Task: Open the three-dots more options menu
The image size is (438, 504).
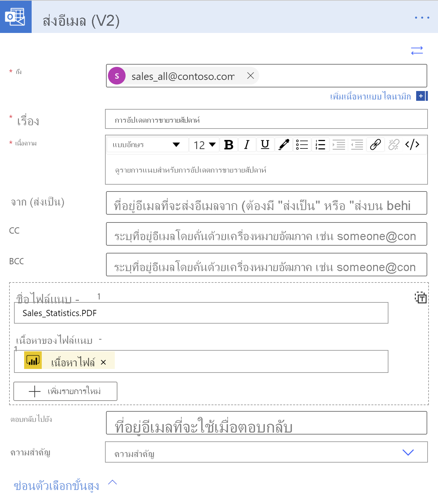Action: (x=422, y=18)
